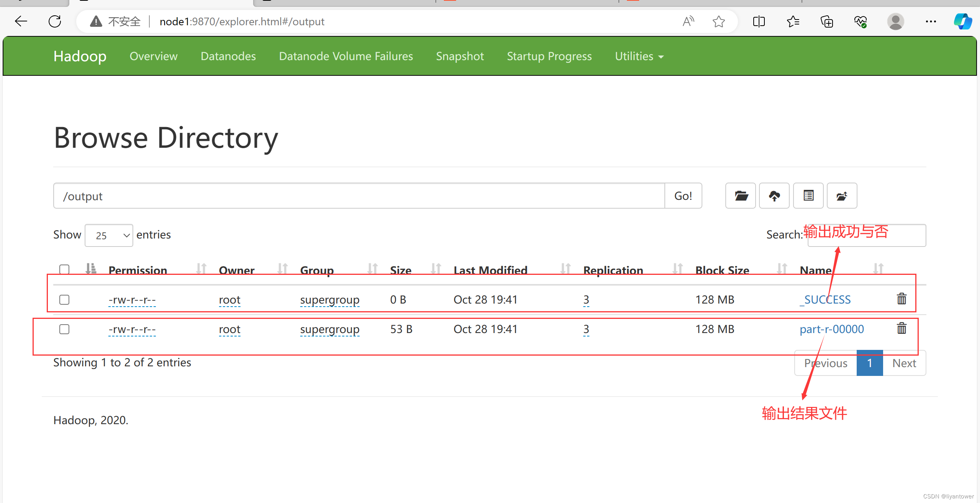Click group supergroup in part-r-00000 row

pos(330,329)
